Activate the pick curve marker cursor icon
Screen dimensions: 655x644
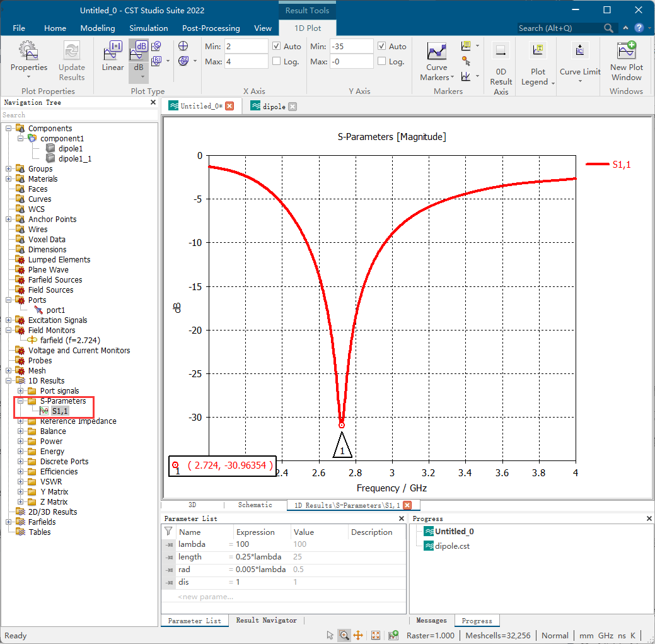coord(466,61)
